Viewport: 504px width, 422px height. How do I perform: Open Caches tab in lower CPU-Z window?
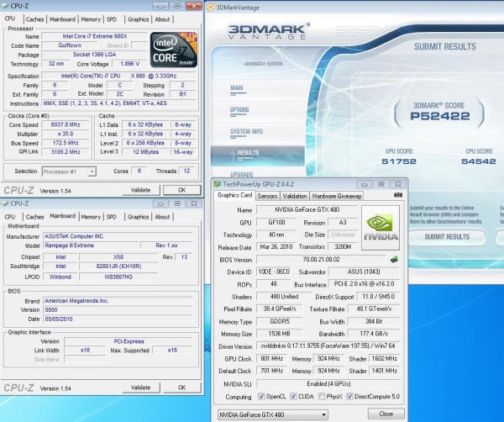coord(34,217)
